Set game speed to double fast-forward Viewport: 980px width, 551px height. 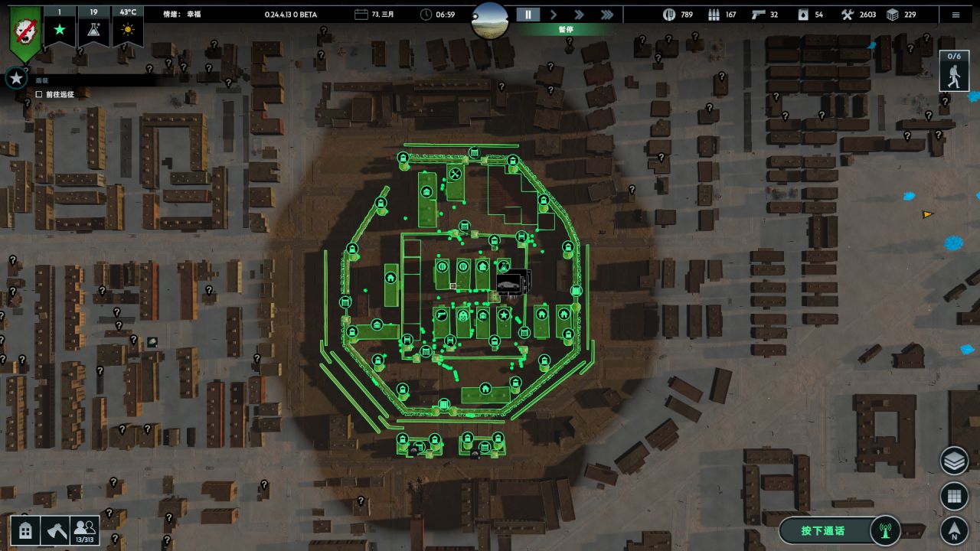coord(579,15)
